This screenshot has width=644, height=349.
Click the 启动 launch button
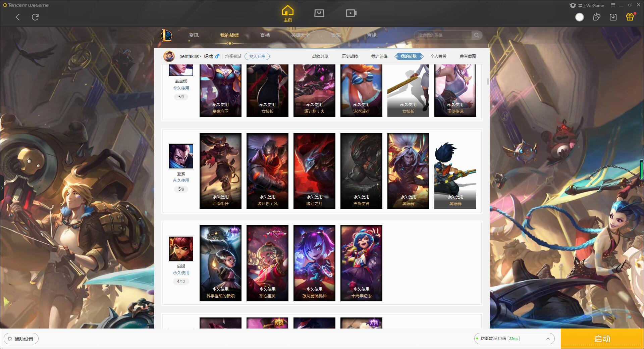602,339
